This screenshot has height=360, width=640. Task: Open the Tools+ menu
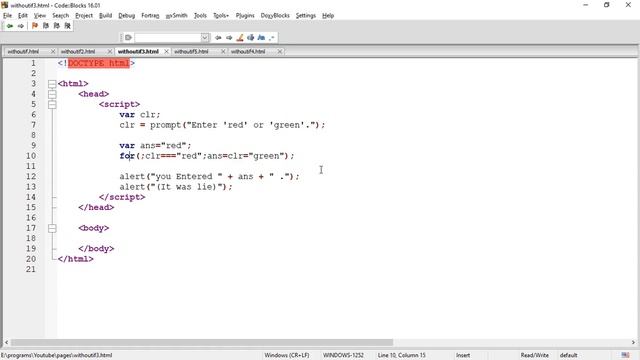[x=221, y=16]
